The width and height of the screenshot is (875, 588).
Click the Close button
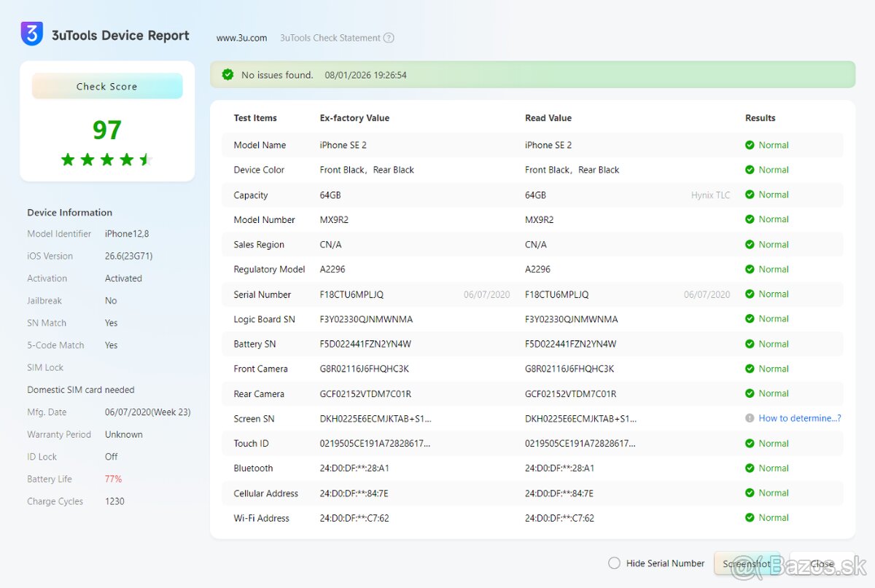pos(822,563)
